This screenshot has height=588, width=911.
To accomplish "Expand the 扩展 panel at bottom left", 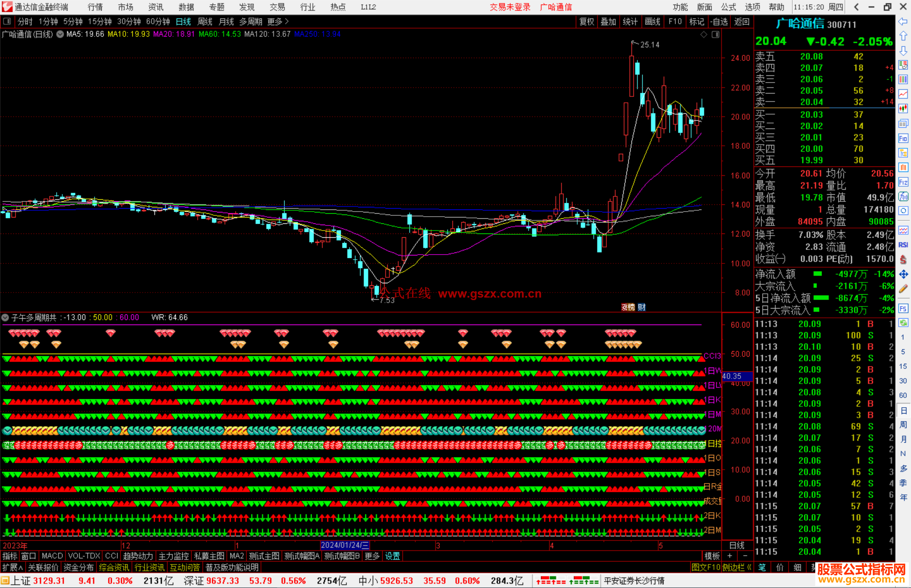I will 12,567.
